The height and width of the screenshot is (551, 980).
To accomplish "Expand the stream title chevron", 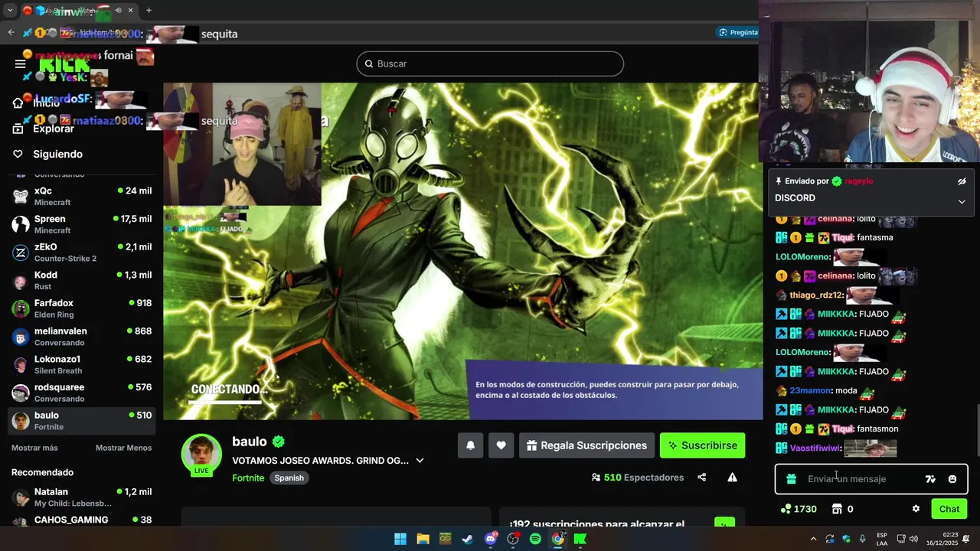I will pyautogui.click(x=420, y=461).
